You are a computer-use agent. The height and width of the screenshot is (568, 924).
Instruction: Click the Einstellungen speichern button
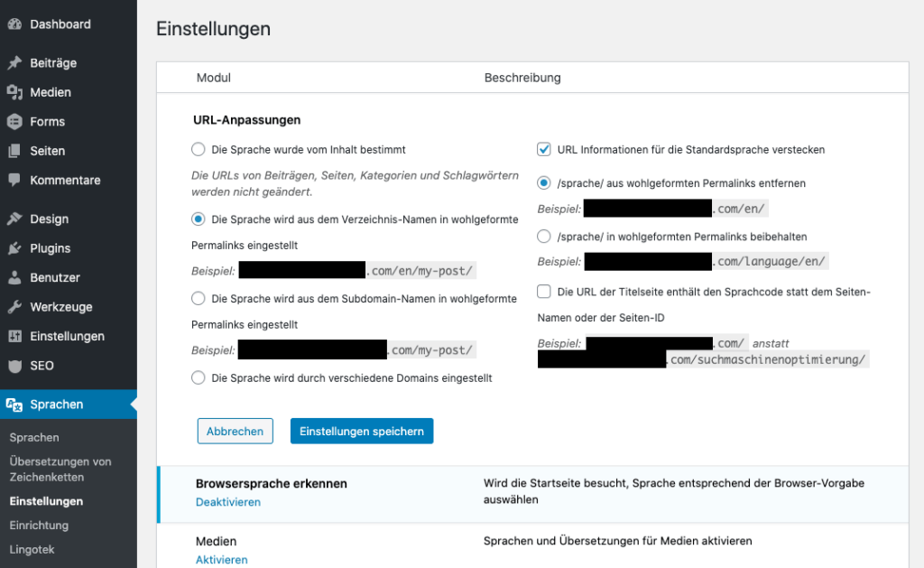361,431
